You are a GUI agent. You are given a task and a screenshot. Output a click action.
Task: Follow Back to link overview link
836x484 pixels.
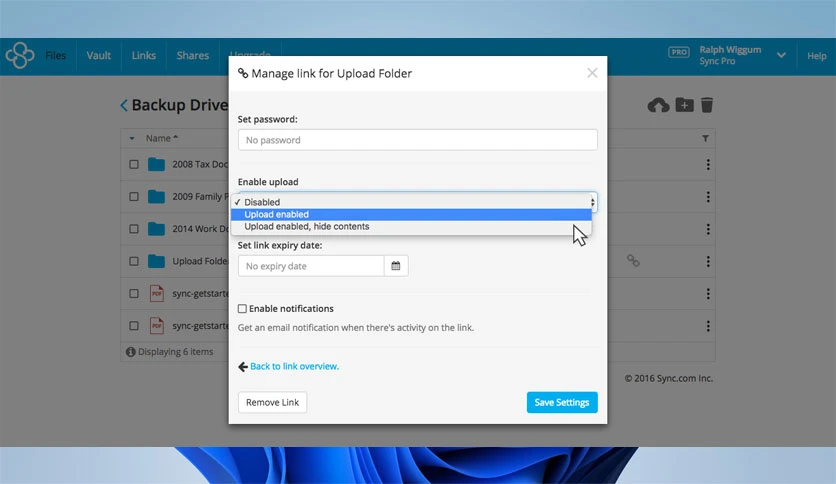[294, 366]
